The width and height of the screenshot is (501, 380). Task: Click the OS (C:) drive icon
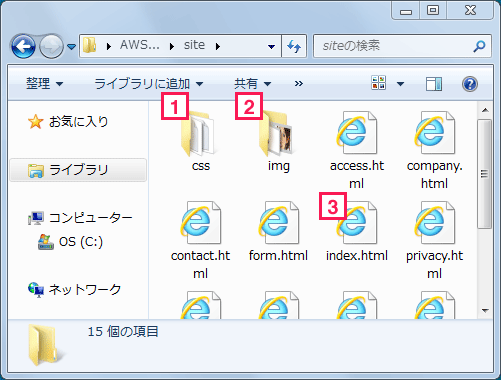(46, 242)
